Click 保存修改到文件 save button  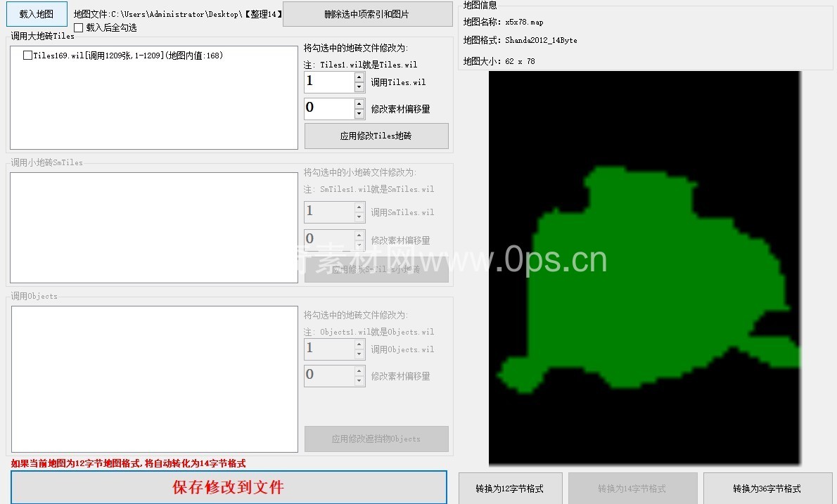coord(229,487)
